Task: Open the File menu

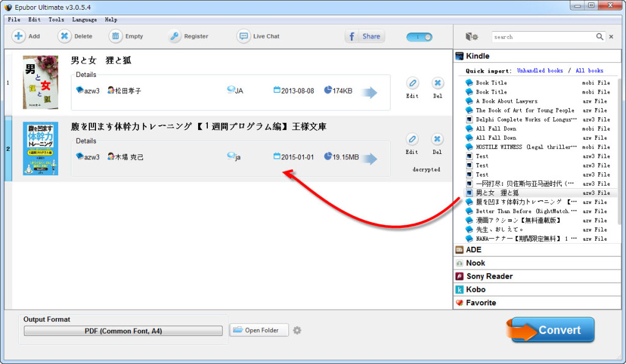Action: point(14,20)
